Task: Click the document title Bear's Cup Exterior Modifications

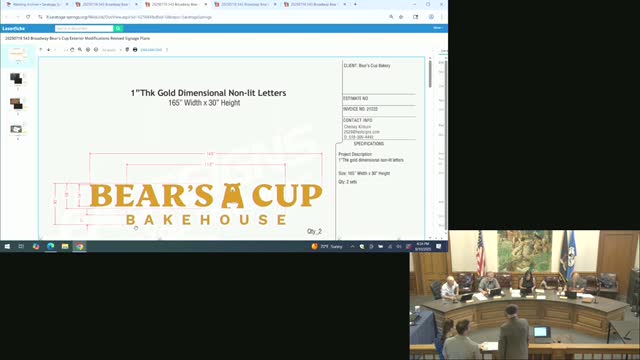Action: point(78,38)
